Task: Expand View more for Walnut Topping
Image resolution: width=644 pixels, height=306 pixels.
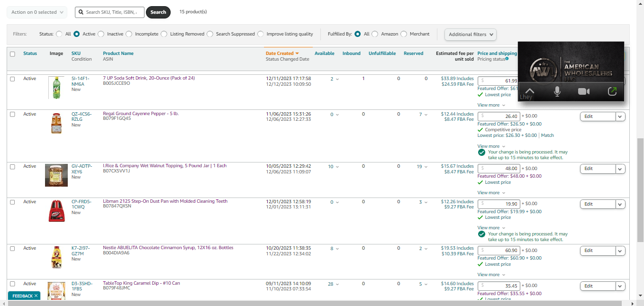Action: click(x=491, y=193)
